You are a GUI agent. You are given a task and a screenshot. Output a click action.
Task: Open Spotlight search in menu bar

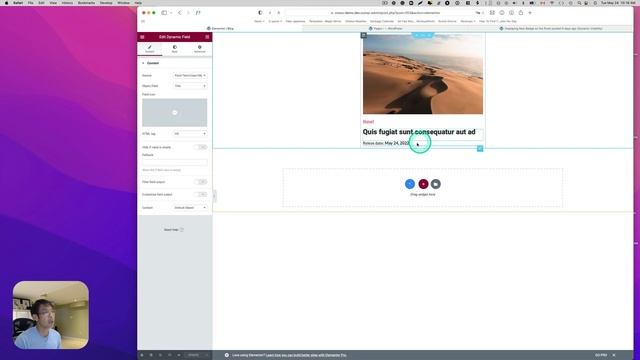tap(579, 3)
